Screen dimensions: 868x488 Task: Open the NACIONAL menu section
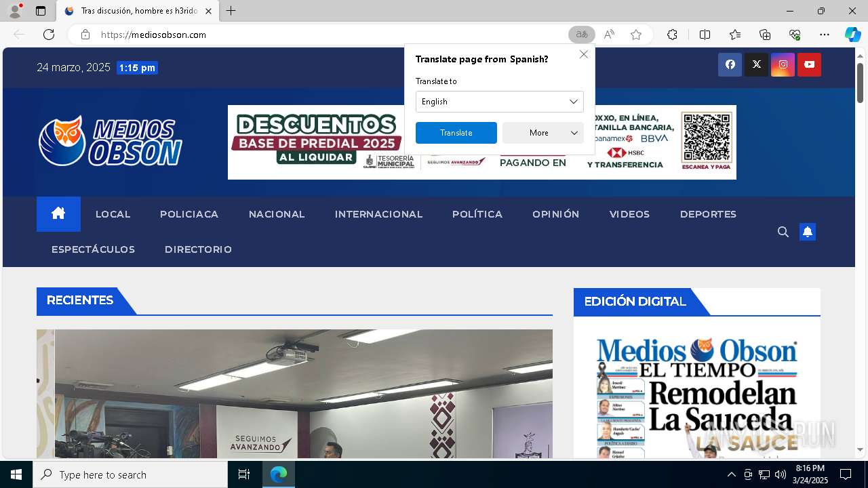click(277, 214)
